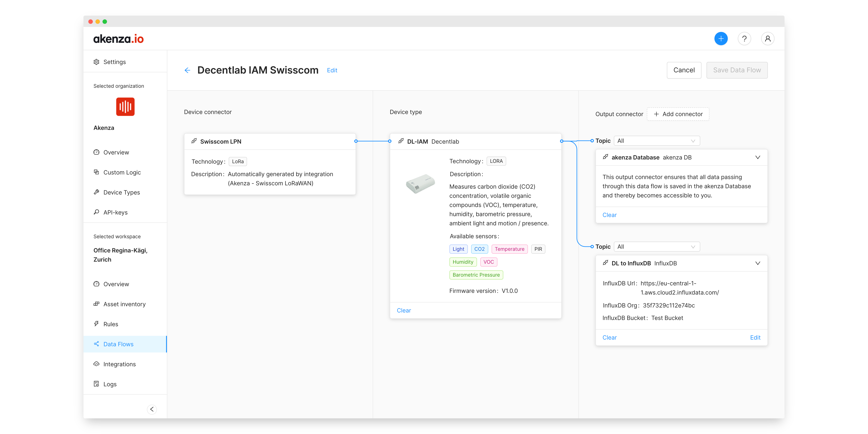The image size is (868, 434).
Task: Select the workspace Overview menu item
Action: click(x=125, y=284)
